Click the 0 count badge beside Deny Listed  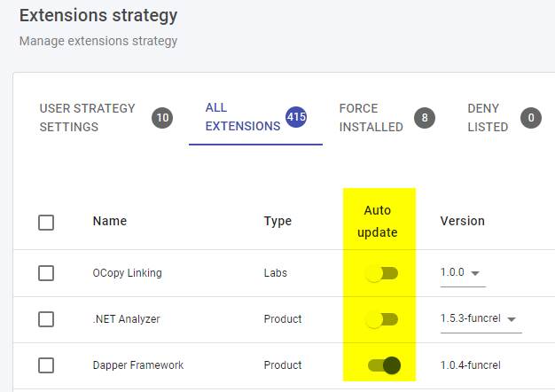(531, 118)
